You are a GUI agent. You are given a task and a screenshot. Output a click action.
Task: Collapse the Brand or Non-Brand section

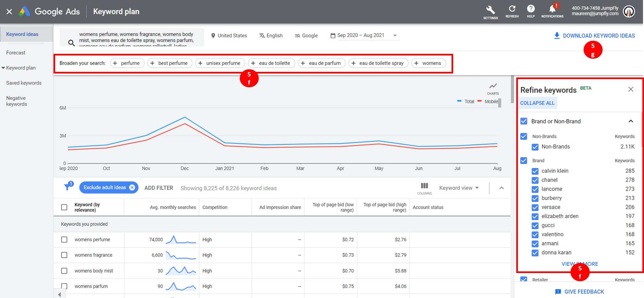pyautogui.click(x=631, y=121)
